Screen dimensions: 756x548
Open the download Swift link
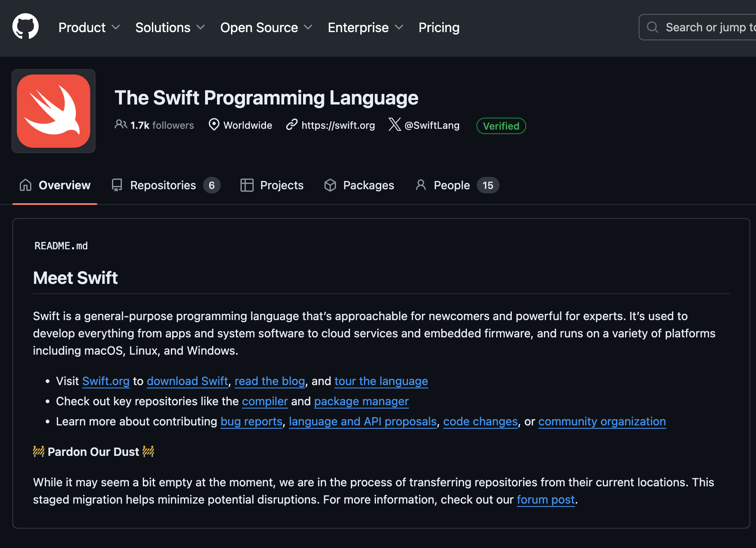(187, 381)
